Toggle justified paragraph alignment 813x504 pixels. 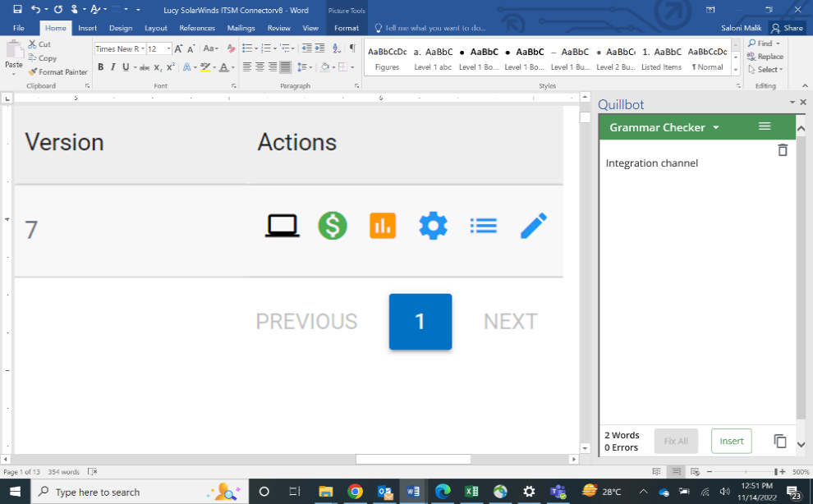coord(285,66)
